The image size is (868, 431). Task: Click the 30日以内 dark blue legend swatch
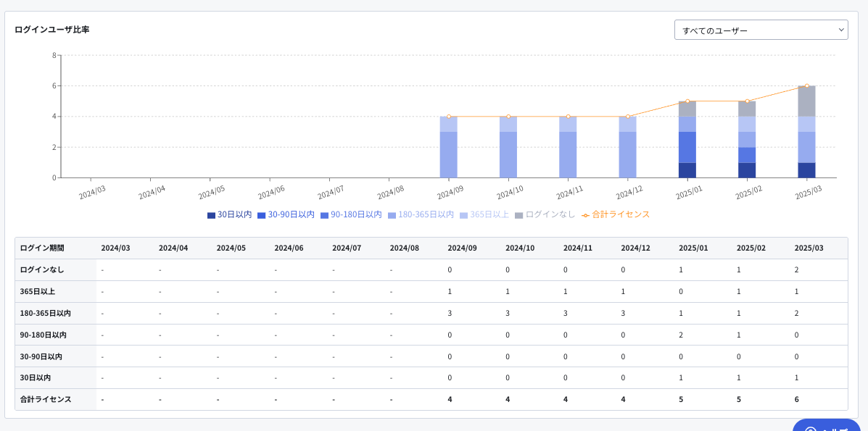pos(211,215)
